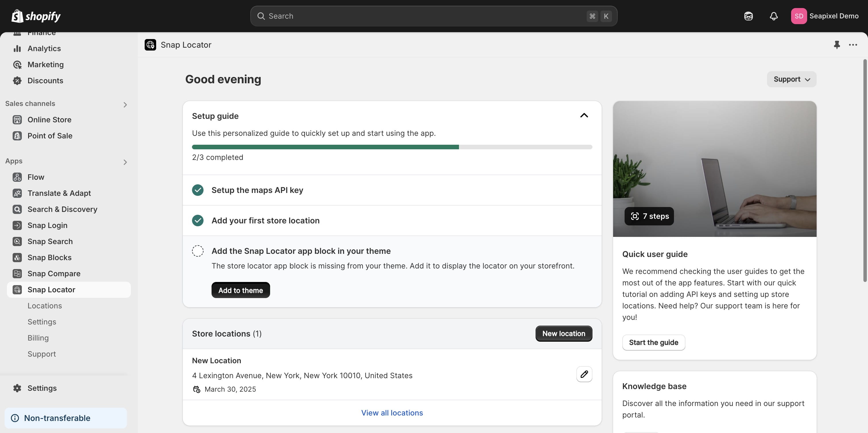The width and height of the screenshot is (868, 433).
Task: Open Billing submenu item
Action: pos(38,338)
